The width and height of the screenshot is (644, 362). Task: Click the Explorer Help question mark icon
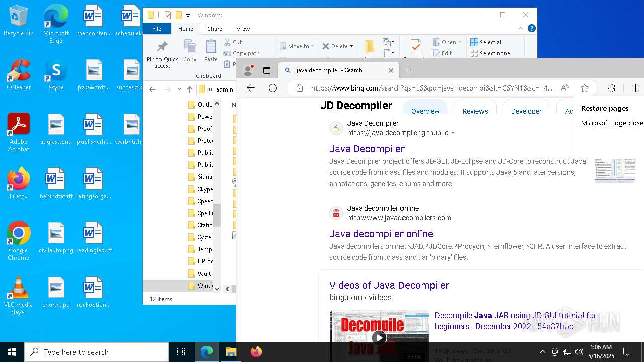[x=531, y=29]
